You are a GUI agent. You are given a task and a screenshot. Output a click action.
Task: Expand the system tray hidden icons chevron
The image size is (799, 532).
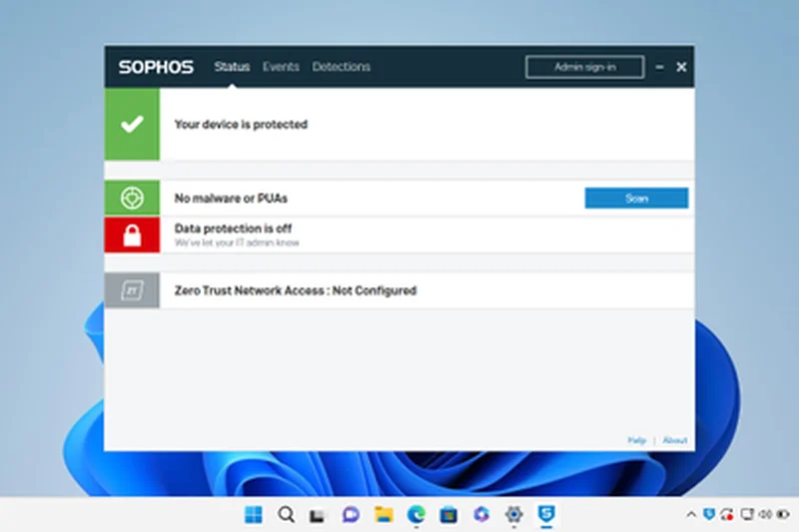pyautogui.click(x=690, y=514)
